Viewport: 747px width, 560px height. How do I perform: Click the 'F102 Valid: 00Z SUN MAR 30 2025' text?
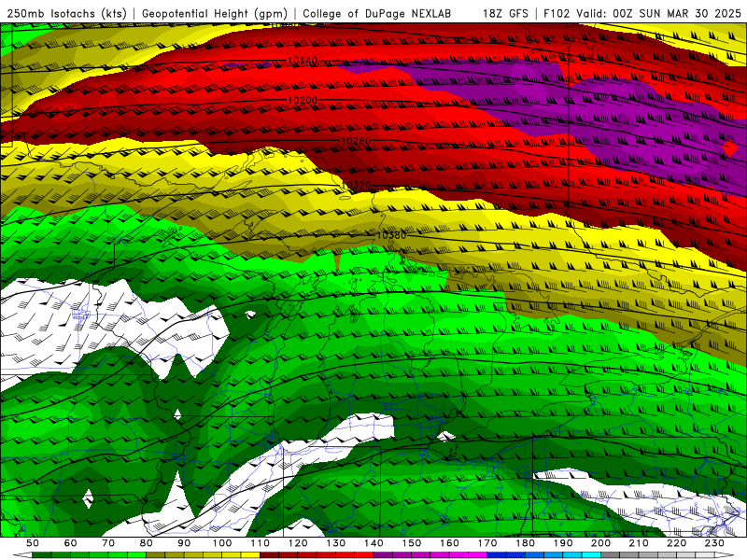[642, 13]
